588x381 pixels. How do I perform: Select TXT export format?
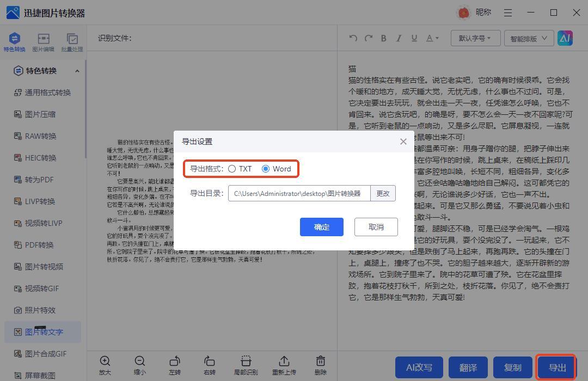232,169
